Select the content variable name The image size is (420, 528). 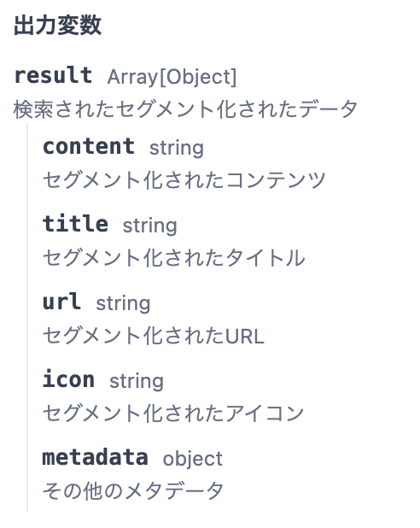coord(89,146)
